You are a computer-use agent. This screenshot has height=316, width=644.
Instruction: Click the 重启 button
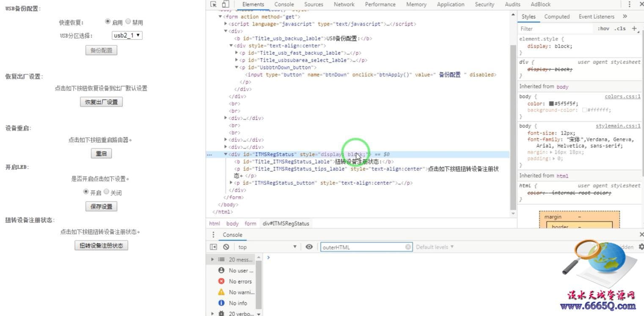[x=101, y=154]
